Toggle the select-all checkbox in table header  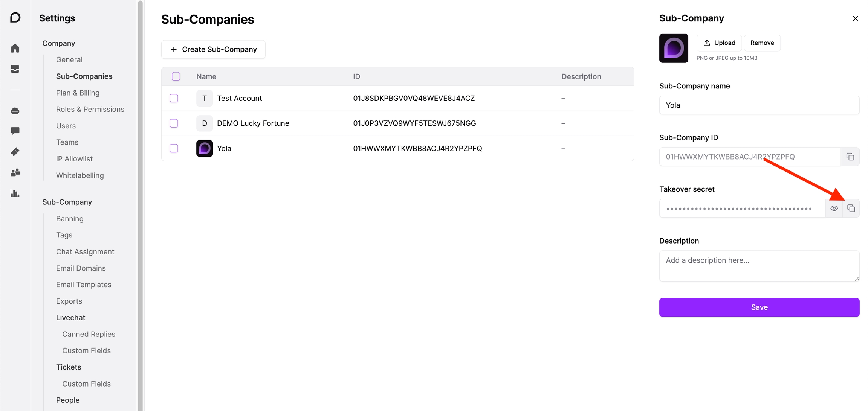pos(176,76)
